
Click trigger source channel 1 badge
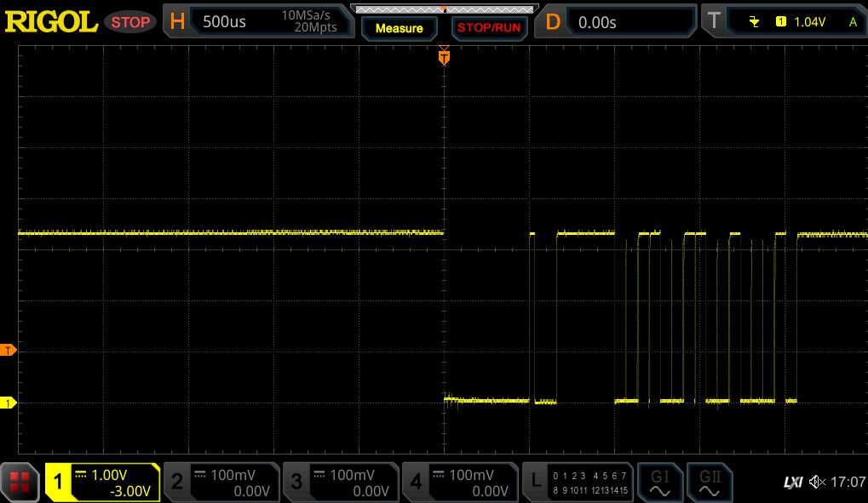pos(781,21)
